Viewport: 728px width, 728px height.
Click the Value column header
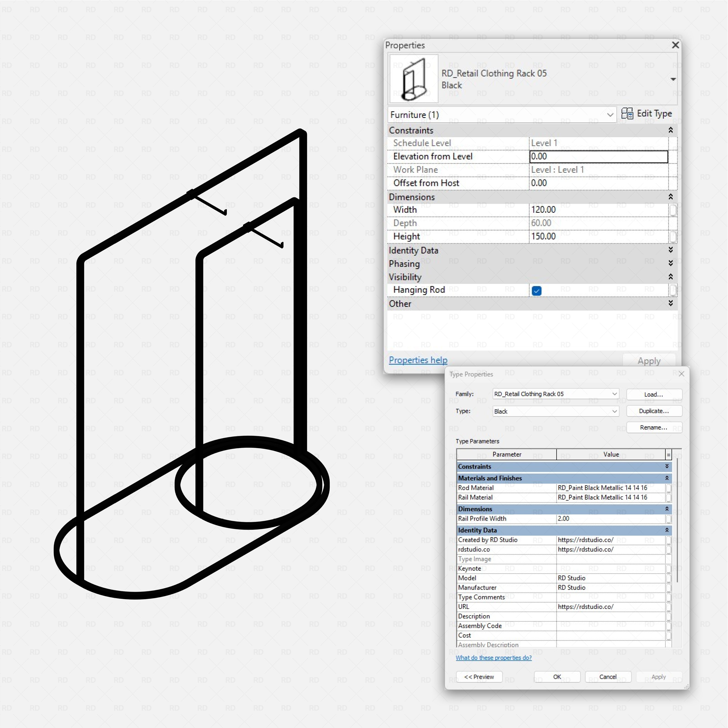point(611,455)
